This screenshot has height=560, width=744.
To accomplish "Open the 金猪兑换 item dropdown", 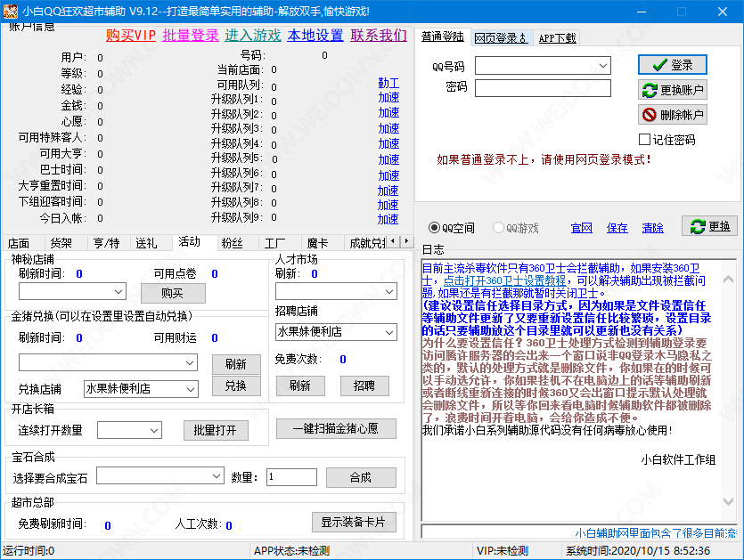I will (x=189, y=363).
